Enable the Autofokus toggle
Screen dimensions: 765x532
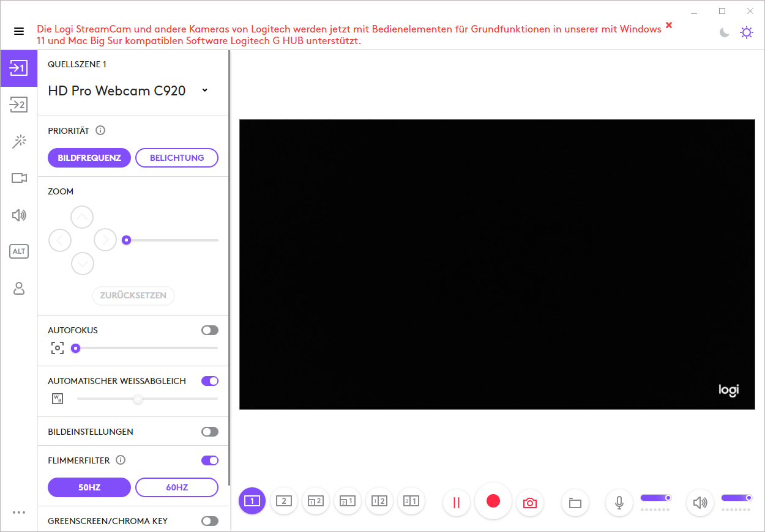point(210,330)
